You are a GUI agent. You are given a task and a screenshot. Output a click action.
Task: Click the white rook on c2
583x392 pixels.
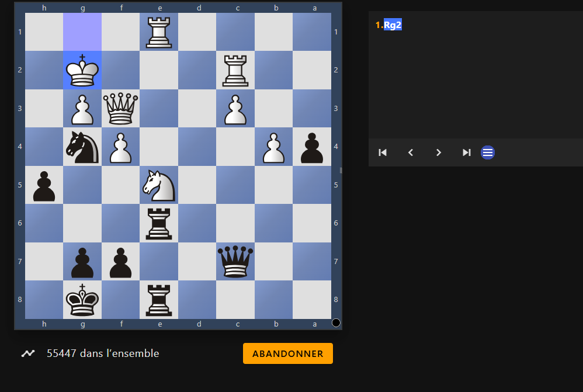235,70
